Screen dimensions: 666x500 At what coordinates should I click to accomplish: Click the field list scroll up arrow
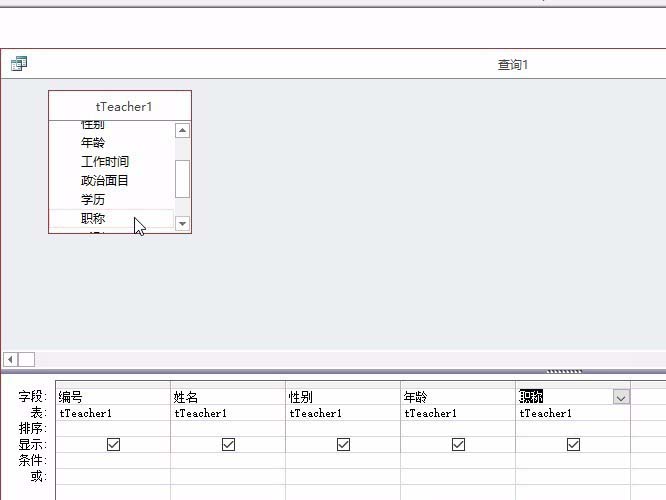tap(182, 130)
